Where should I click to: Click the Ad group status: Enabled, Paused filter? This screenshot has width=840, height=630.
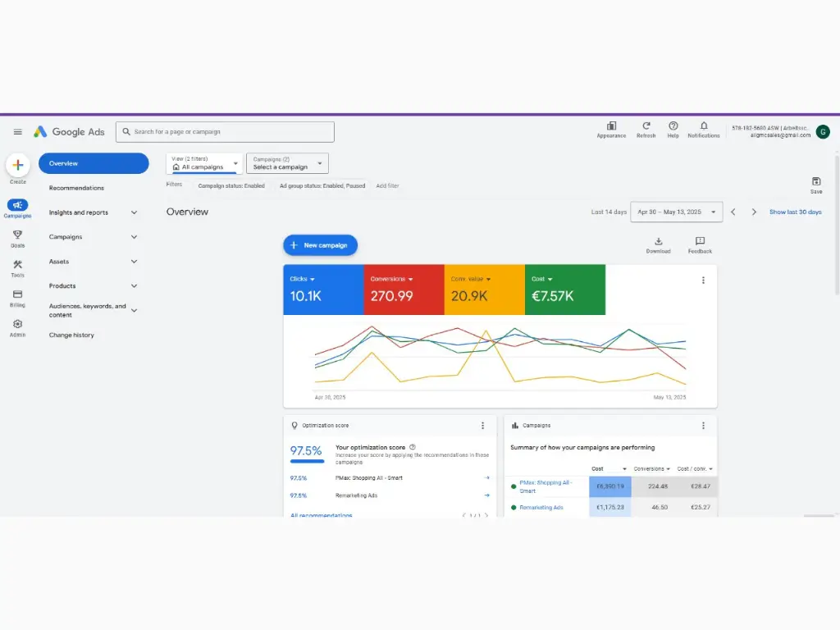322,186
